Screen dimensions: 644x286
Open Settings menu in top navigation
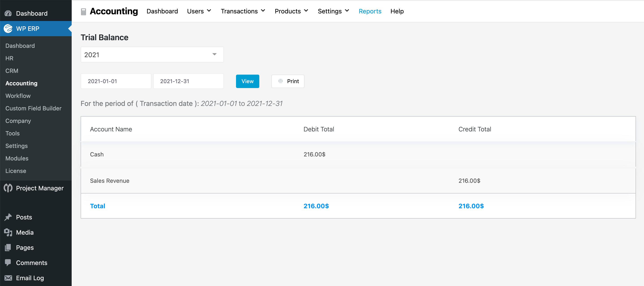[333, 11]
